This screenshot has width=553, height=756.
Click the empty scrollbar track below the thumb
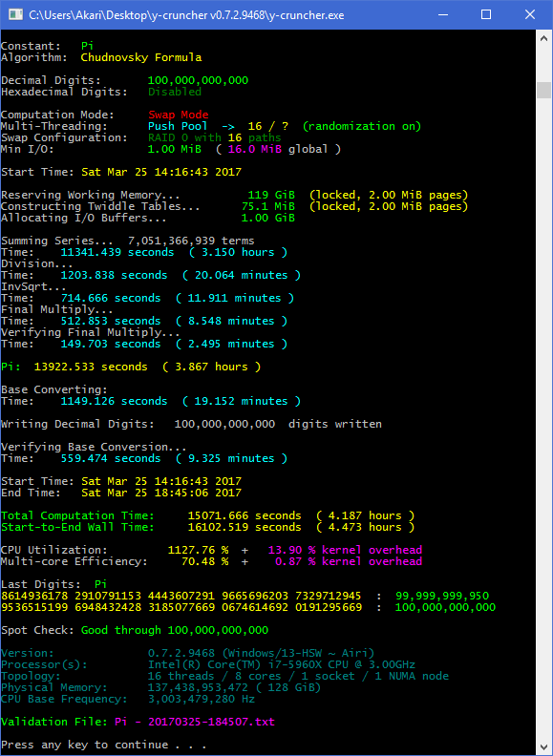tap(544, 414)
